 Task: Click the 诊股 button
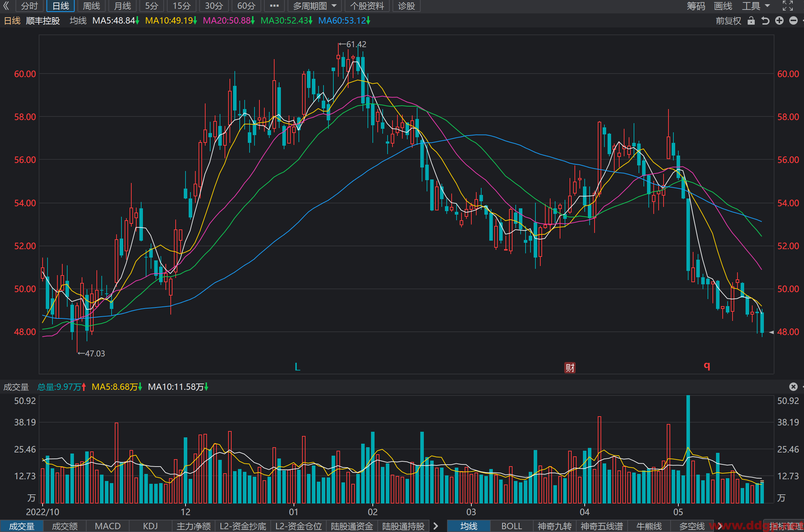coord(407,6)
